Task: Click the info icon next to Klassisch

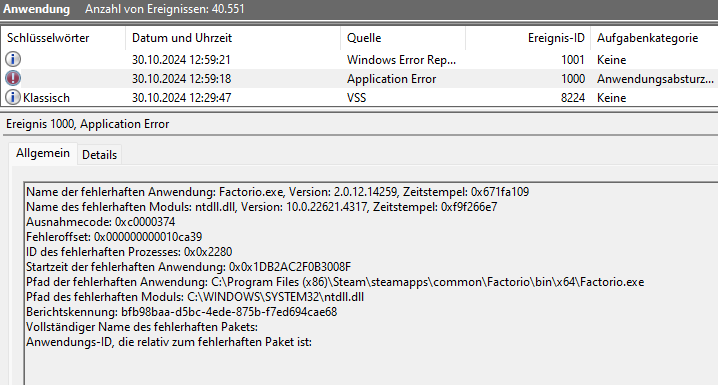Action: click(x=13, y=98)
